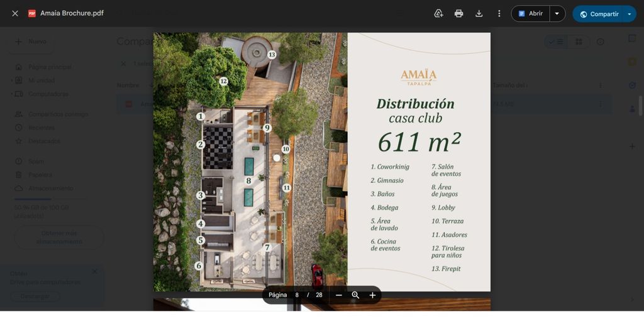Open Spam in Drive sidebar
Image resolution: width=644 pixels, height=321 pixels.
point(36,161)
